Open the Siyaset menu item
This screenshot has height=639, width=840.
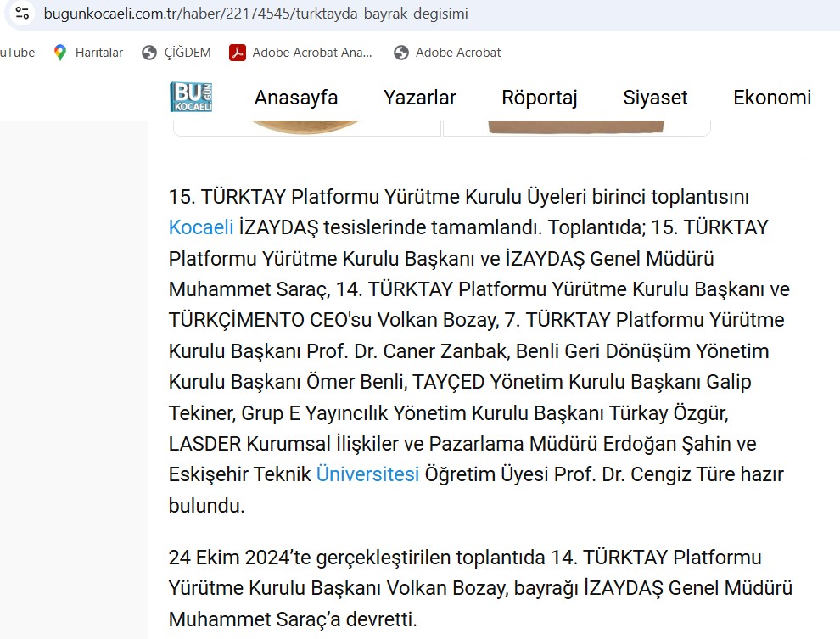pos(655,98)
